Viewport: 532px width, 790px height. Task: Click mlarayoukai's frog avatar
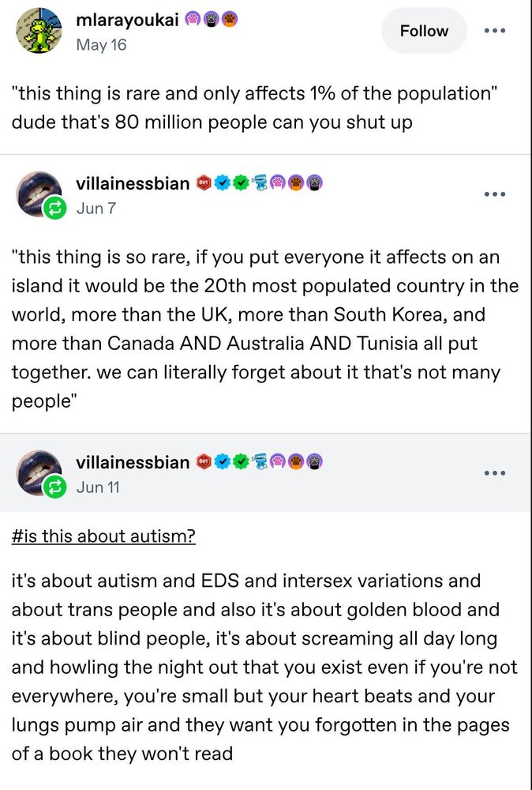(37, 31)
